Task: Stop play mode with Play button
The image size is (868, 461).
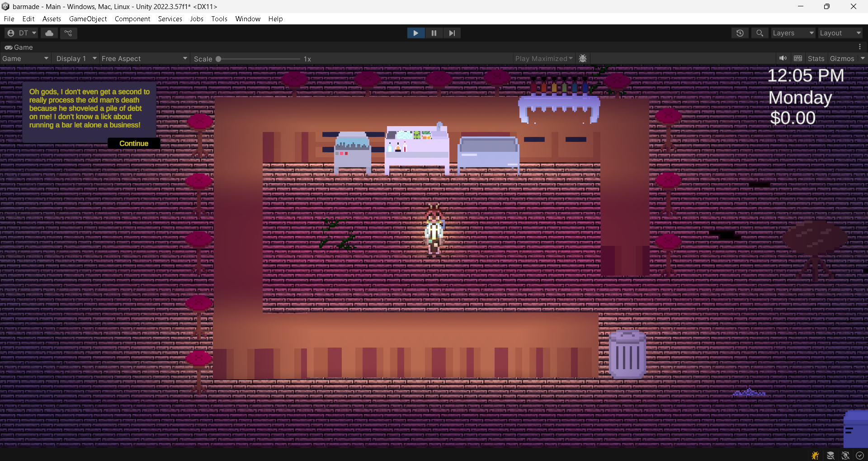Action: 416,33
